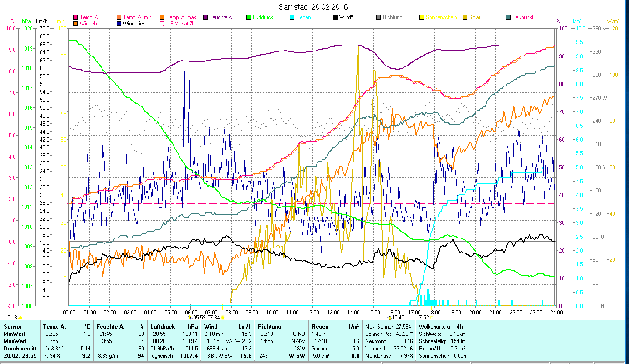
Task: Click the 243 ° wind direction value
Action: click(264, 356)
